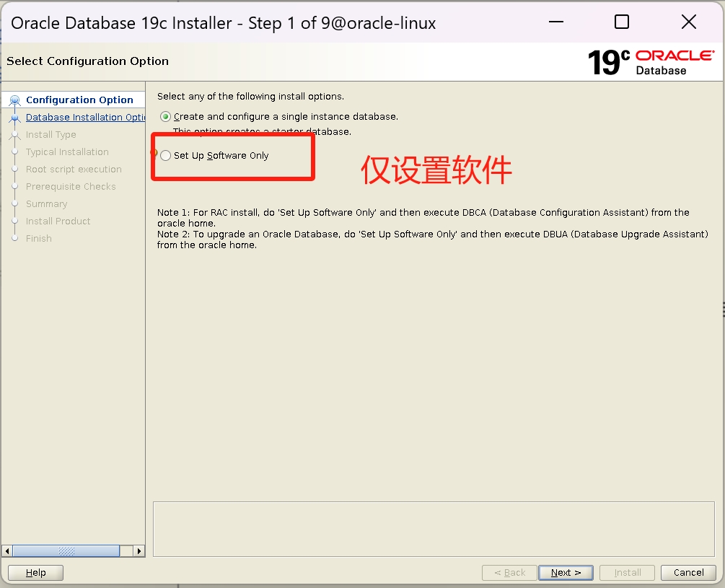Click the 'Note 2: To upgrade an Oracle Database' text

click(432, 240)
